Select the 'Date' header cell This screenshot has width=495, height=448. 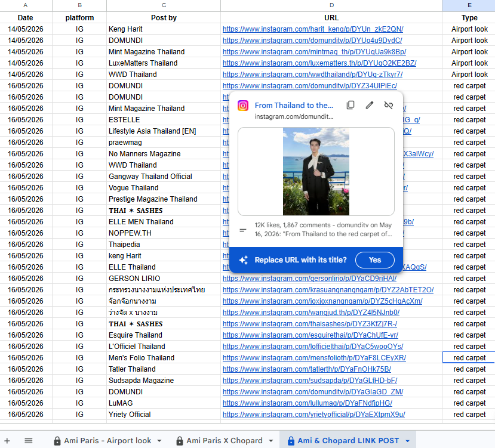[x=26, y=18]
